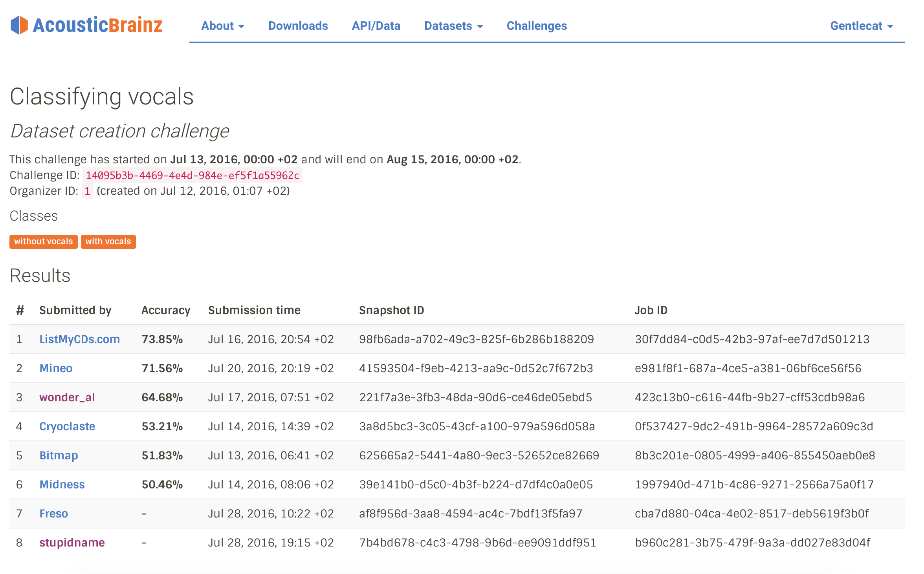Screen dimensions: 924x574
Task: Go to the Downloads page
Action: (298, 26)
